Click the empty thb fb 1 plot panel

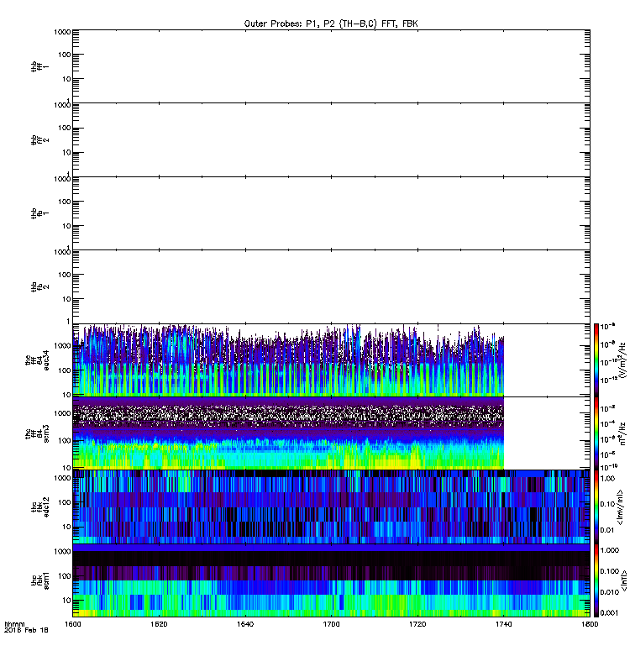pyautogui.click(x=331, y=213)
